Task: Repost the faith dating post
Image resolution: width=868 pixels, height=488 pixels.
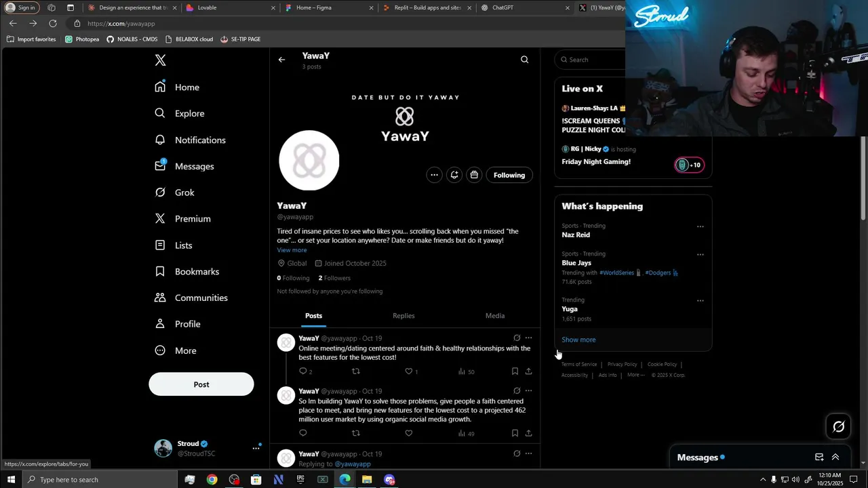Action: (356, 371)
